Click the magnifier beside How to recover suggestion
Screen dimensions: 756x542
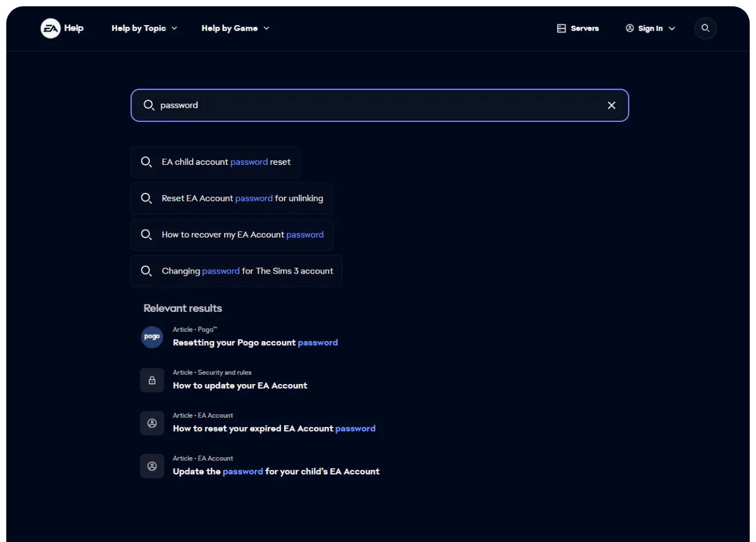(x=146, y=235)
